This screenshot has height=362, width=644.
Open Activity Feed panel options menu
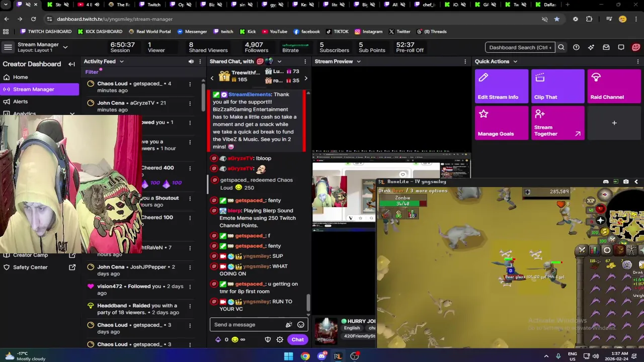pyautogui.click(x=200, y=61)
